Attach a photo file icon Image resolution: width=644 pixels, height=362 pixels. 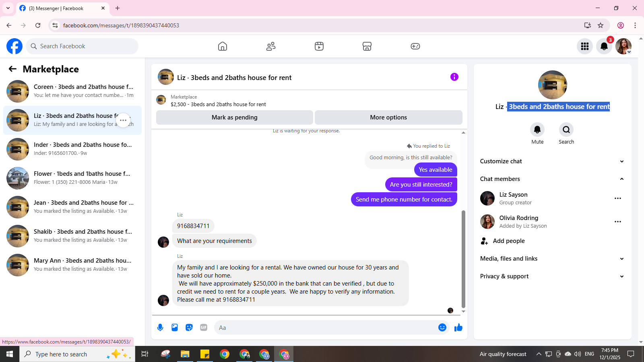click(x=175, y=327)
